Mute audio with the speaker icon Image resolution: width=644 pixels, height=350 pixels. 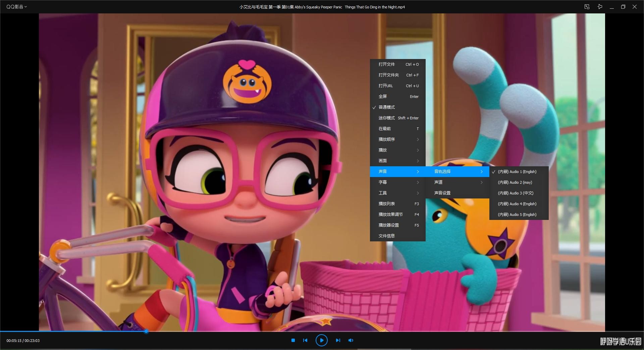[x=351, y=340]
